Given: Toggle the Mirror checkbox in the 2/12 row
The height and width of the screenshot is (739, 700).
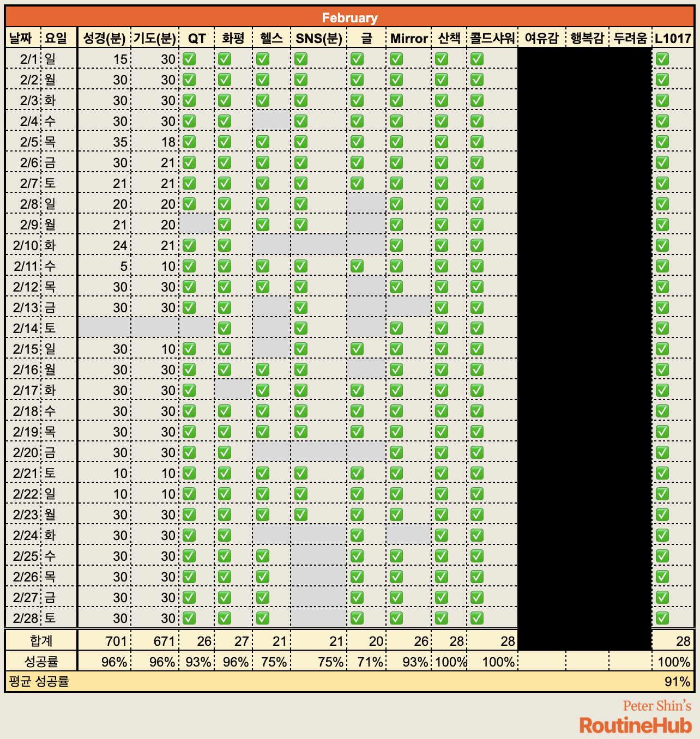Looking at the screenshot, I should (396, 287).
